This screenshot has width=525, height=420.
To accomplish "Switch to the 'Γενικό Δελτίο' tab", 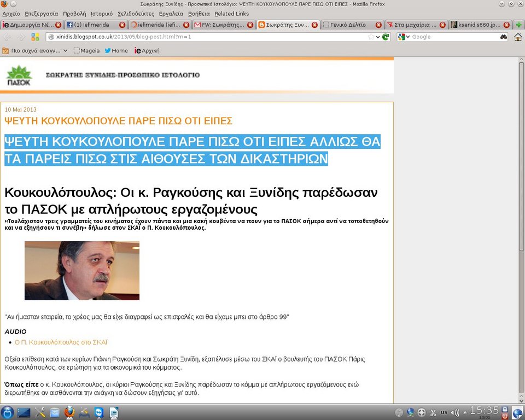I will pyautogui.click(x=348, y=25).
